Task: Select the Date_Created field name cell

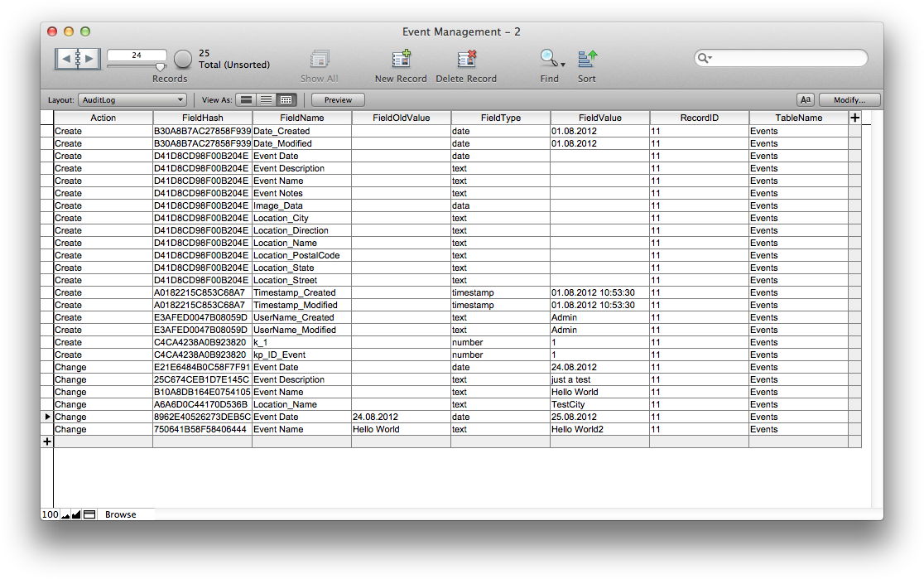Action: (301, 131)
